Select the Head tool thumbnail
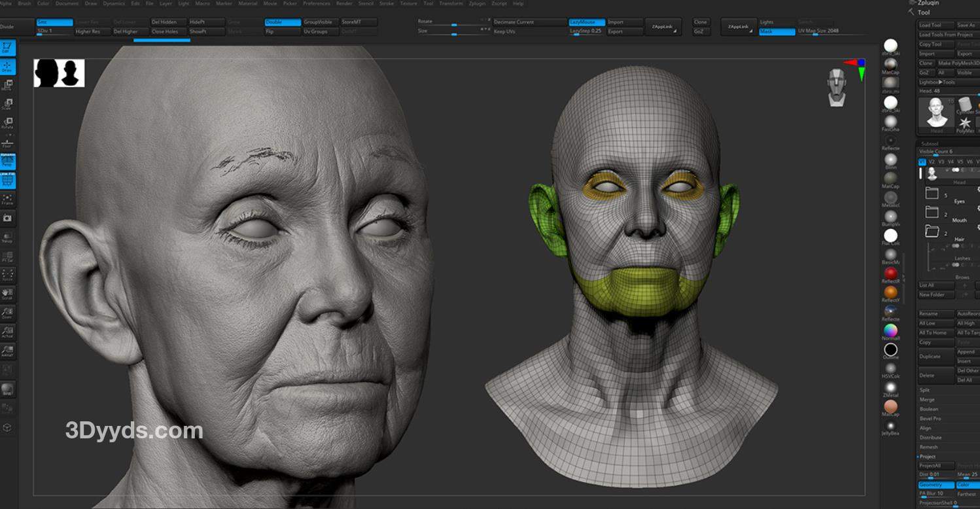The image size is (980, 509). click(x=937, y=114)
